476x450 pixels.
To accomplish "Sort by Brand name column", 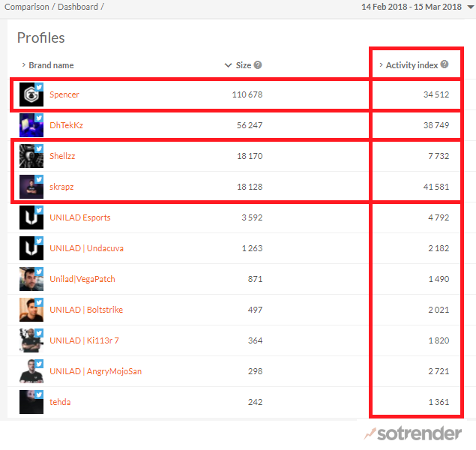I will (x=50, y=65).
